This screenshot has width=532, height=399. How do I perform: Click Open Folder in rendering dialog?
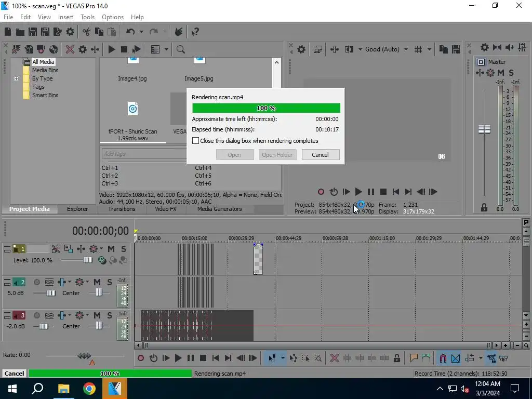(277, 155)
